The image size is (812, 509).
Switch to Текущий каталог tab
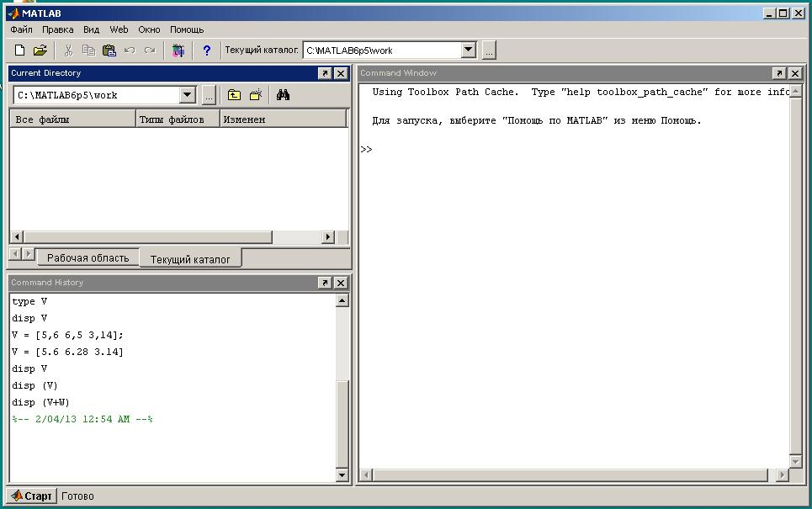click(x=190, y=259)
